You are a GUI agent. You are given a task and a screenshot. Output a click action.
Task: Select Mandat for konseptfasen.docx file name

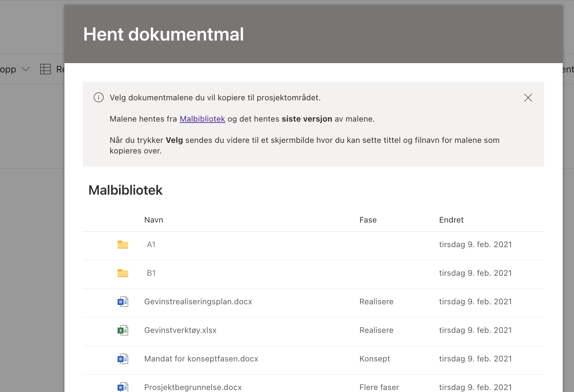[x=201, y=359]
